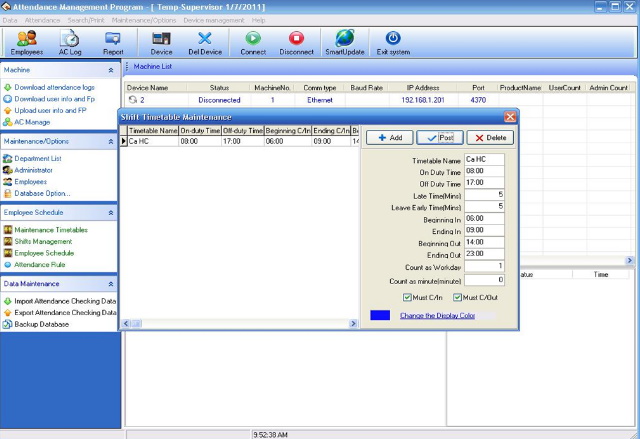Click the Employees icon under Maintenance/Options

pyautogui.click(x=7, y=182)
